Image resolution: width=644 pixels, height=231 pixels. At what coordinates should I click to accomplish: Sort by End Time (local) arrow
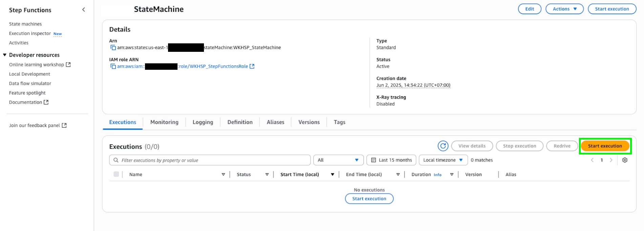[x=398, y=175]
